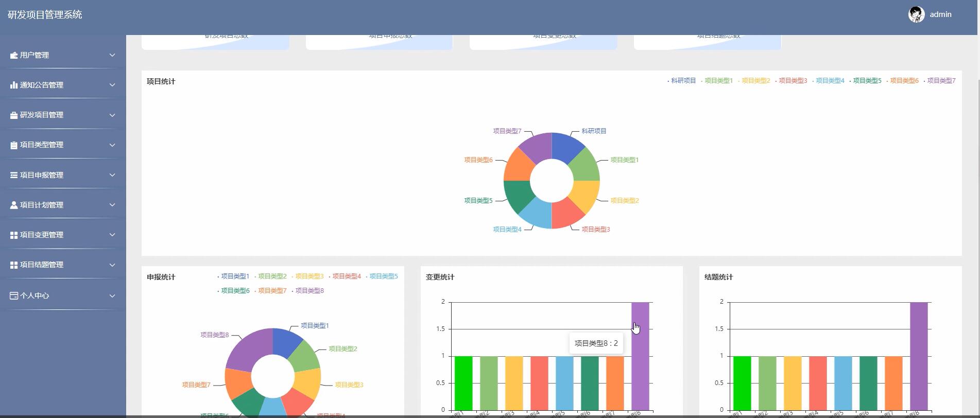Screen dimensions: 980x418
Task: Click the 个人中心 card icon
Action: [x=14, y=295]
